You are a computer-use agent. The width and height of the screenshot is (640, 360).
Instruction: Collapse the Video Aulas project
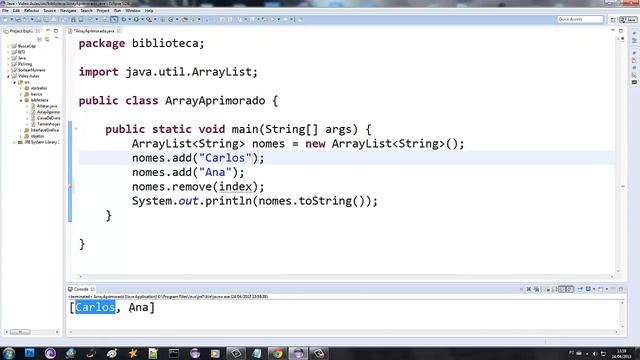pos(8,76)
